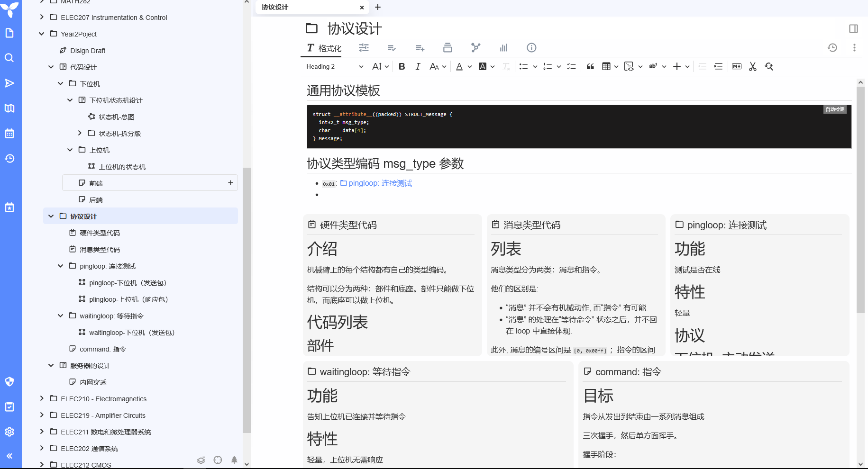Toggle italic formatting
This screenshot has width=868, height=469.
(418, 66)
